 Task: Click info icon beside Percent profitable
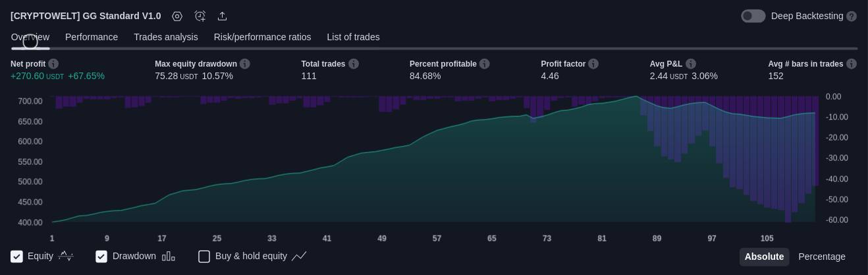coord(485,64)
